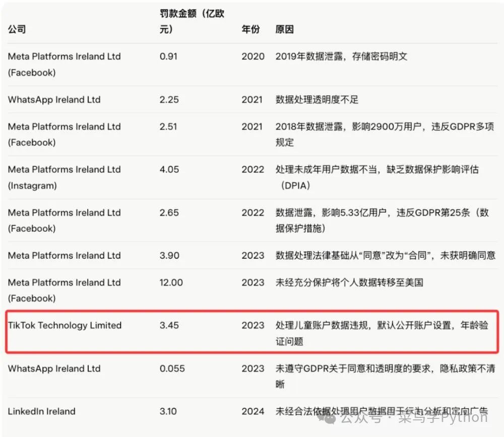
Task: Select the 0.91 fine amount cell
Action: tap(168, 56)
